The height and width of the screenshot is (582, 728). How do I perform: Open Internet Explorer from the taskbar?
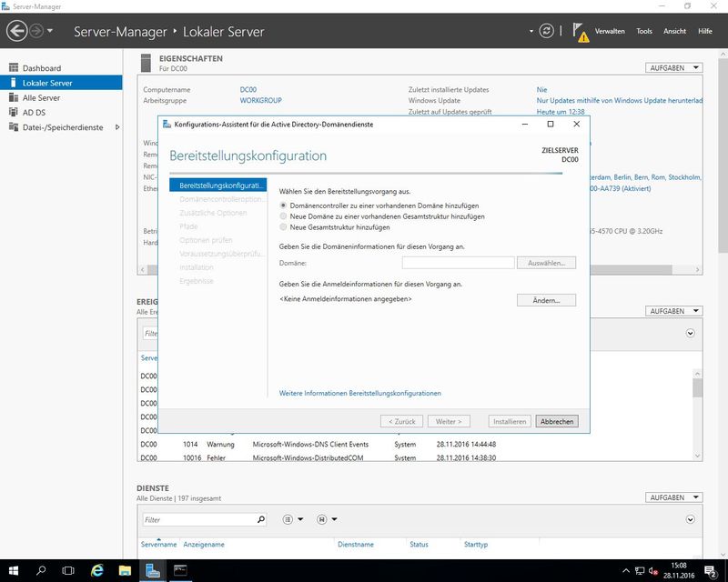(96, 570)
